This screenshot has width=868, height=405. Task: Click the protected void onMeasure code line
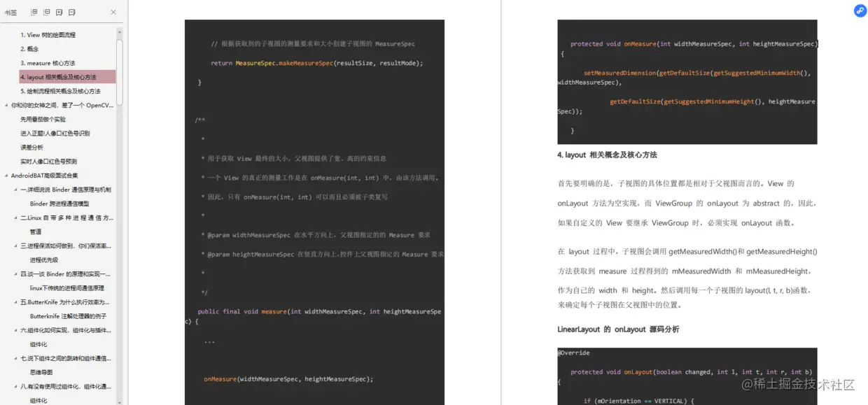[x=693, y=43]
